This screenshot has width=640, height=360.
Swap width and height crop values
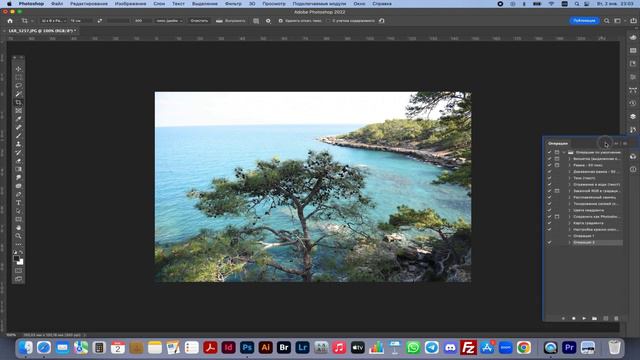click(100, 21)
